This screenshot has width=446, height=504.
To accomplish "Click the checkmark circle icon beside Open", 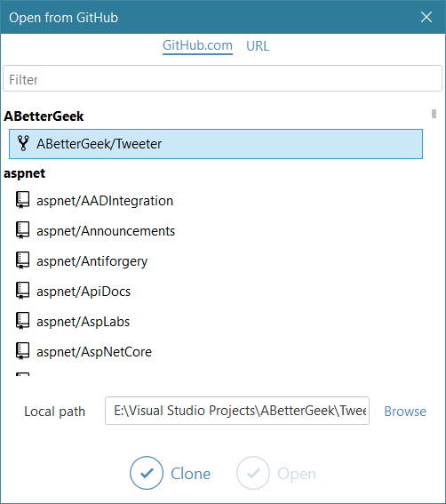I will tap(253, 473).
